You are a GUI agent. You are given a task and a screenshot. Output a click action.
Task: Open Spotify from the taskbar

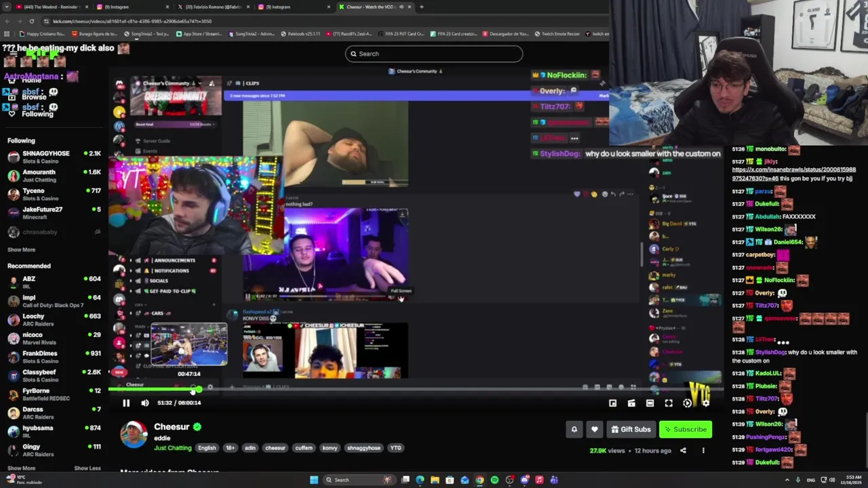coord(494,480)
